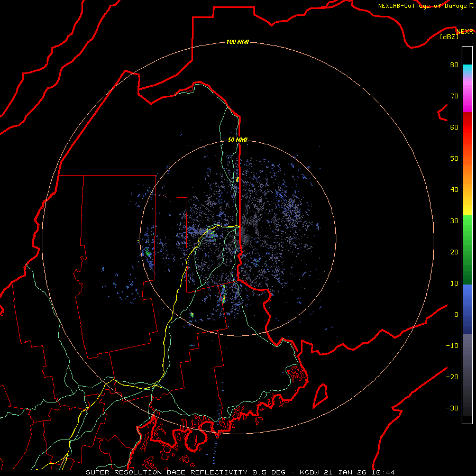Click the magenta segment of the reflectivity color bar

pyautogui.click(x=467, y=100)
